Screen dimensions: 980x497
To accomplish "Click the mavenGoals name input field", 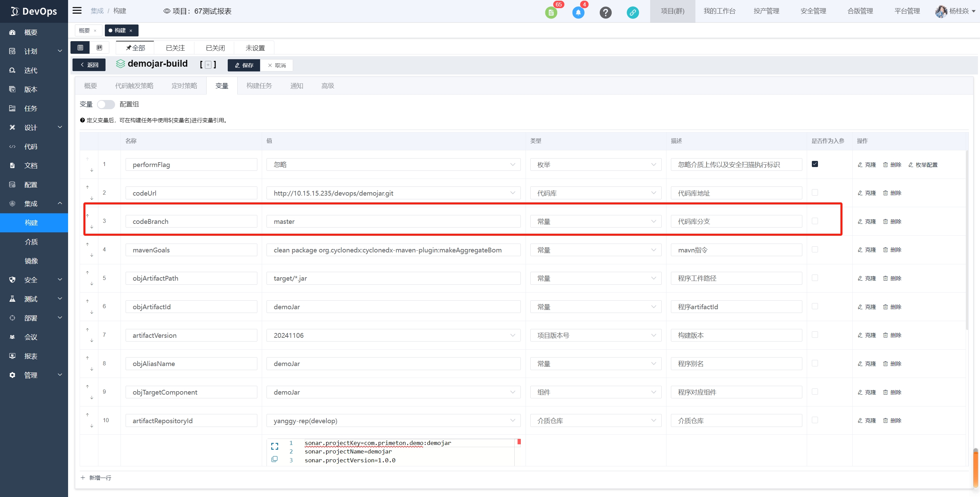I will tap(191, 250).
